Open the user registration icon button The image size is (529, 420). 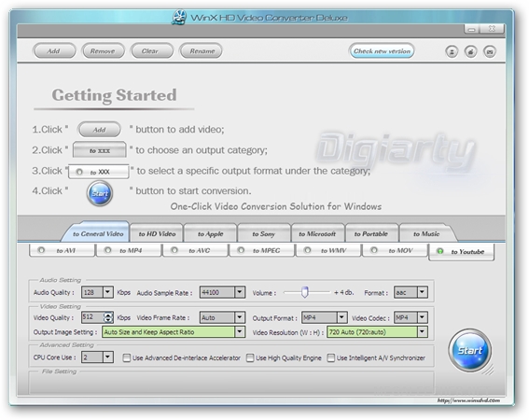[x=452, y=51]
